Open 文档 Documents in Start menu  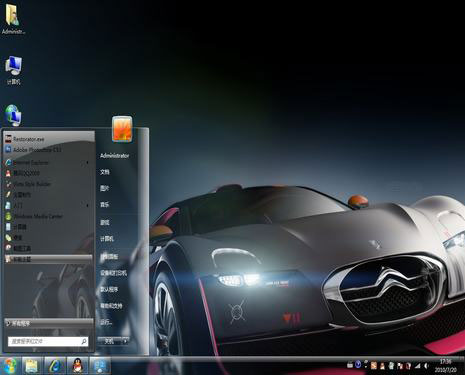105,172
